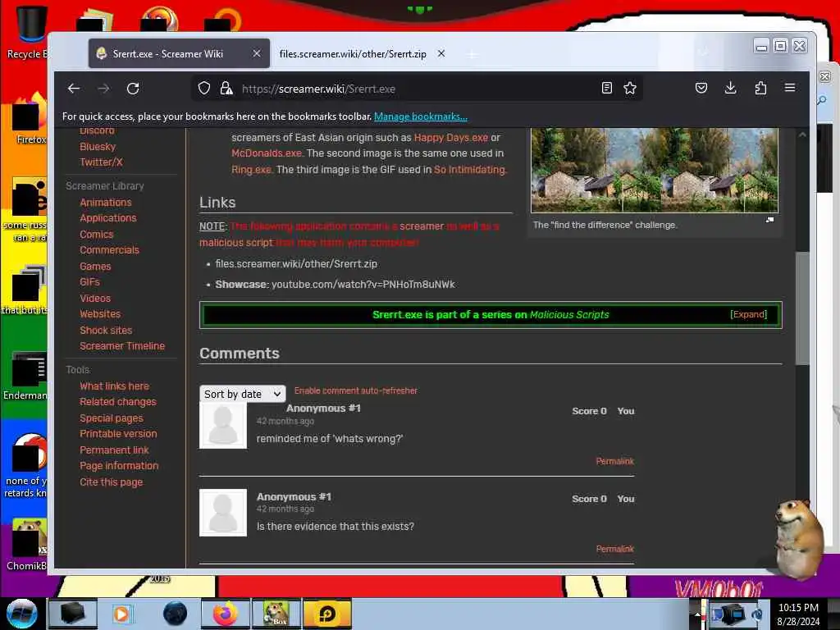Open the media player taskbar icon
840x630 pixels.
coord(121,614)
